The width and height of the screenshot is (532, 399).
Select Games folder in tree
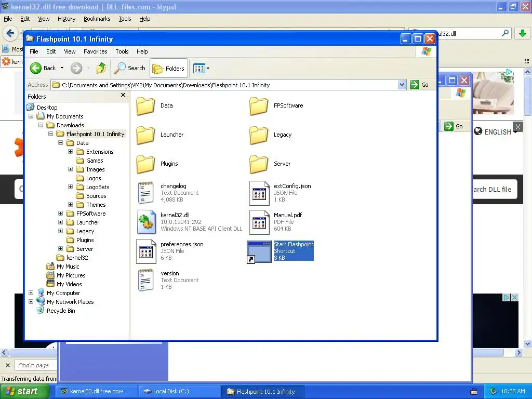pos(89,161)
